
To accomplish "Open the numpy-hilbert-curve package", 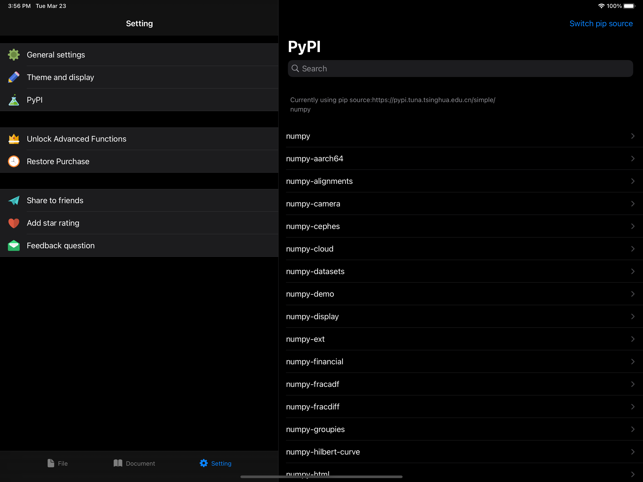I will pos(460,452).
